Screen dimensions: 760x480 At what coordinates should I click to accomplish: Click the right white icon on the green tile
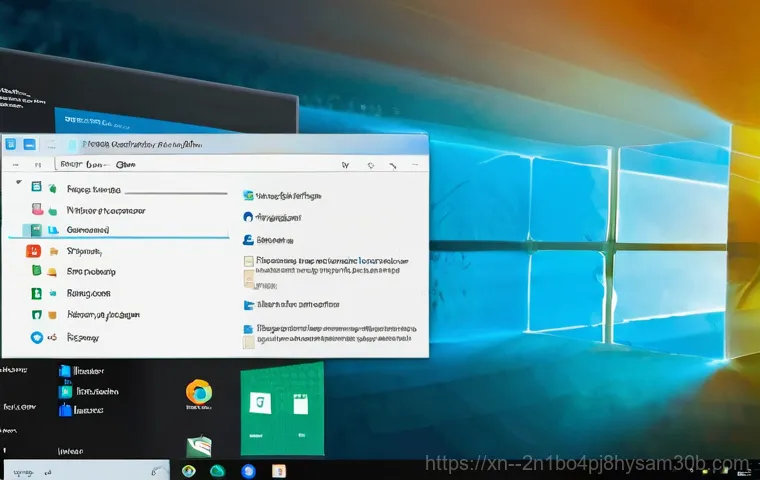pos(299,405)
